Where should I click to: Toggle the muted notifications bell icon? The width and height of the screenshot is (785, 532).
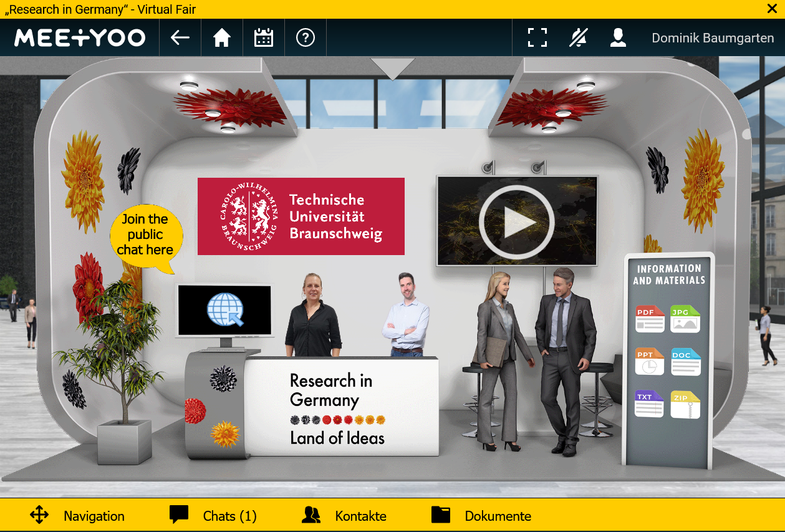click(x=579, y=38)
